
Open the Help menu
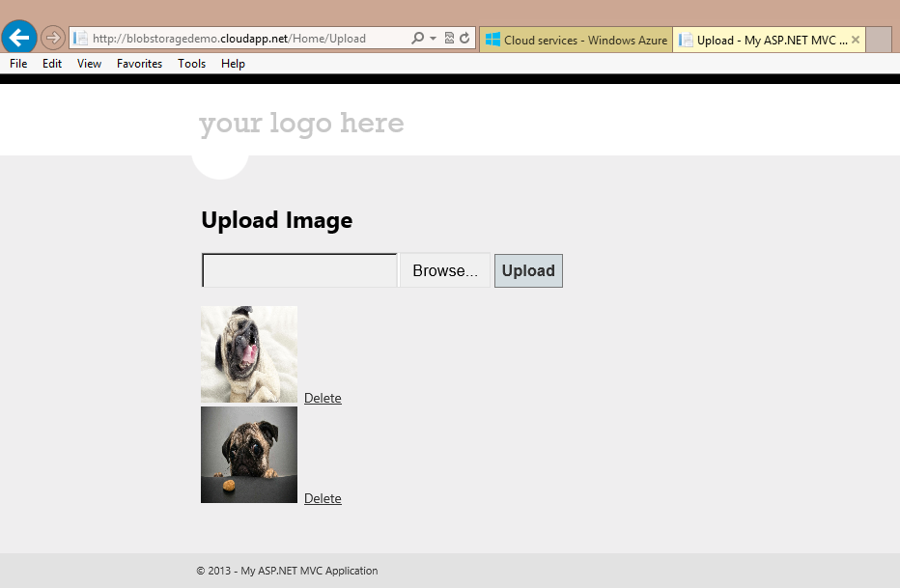pos(233,64)
